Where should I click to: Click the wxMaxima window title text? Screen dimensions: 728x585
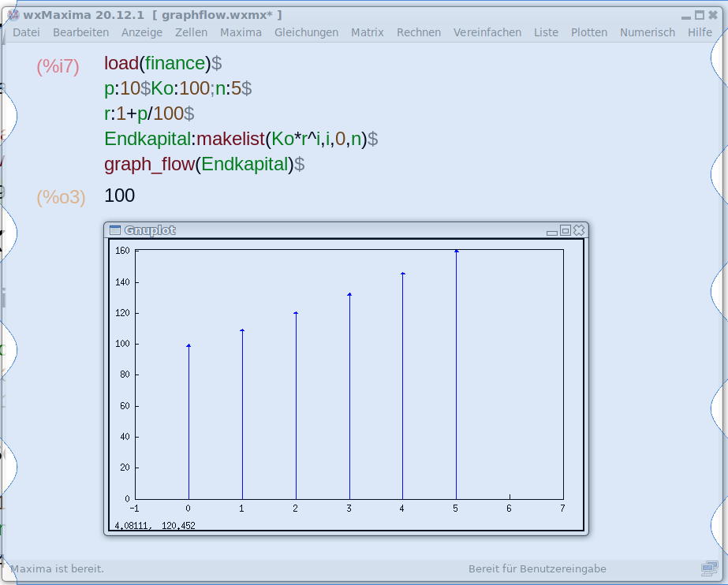point(152,15)
